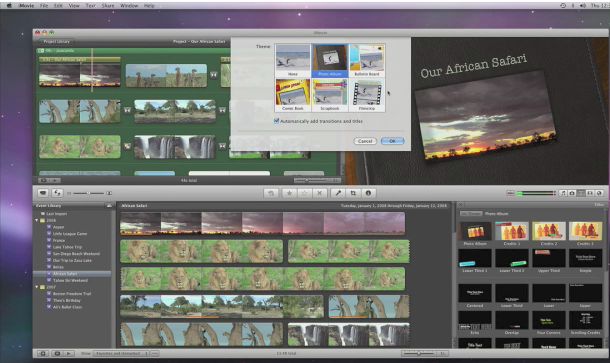Screen dimensions: 610x363
Task: Click the OK button in theme dialog
Action: pos(393,141)
